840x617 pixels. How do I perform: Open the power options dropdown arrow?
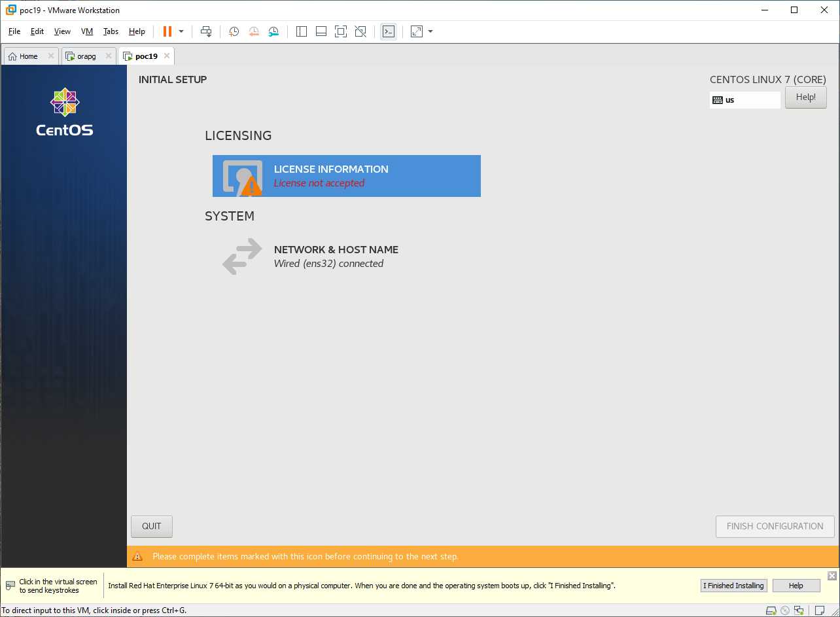coord(181,31)
